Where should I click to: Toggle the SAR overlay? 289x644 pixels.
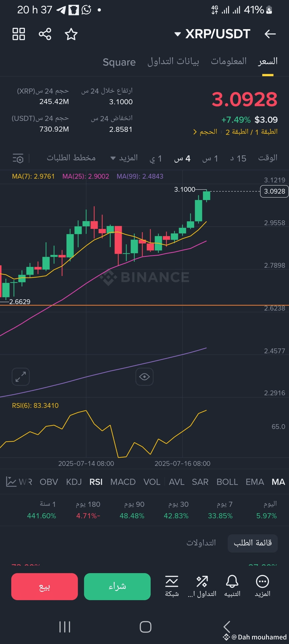pos(200,482)
